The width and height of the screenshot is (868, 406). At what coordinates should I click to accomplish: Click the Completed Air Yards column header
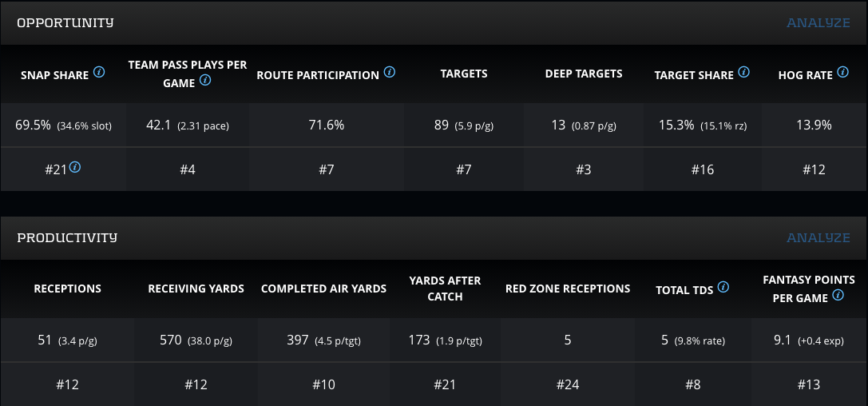click(323, 289)
